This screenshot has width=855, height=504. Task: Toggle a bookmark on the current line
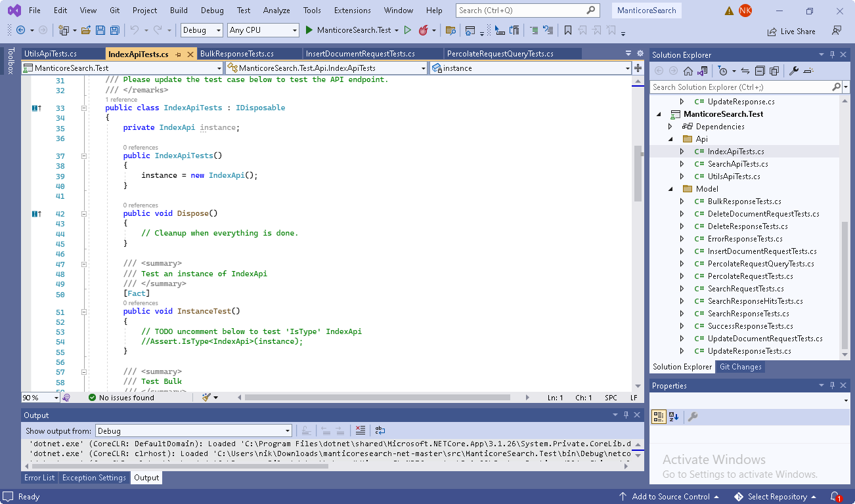coord(568,30)
